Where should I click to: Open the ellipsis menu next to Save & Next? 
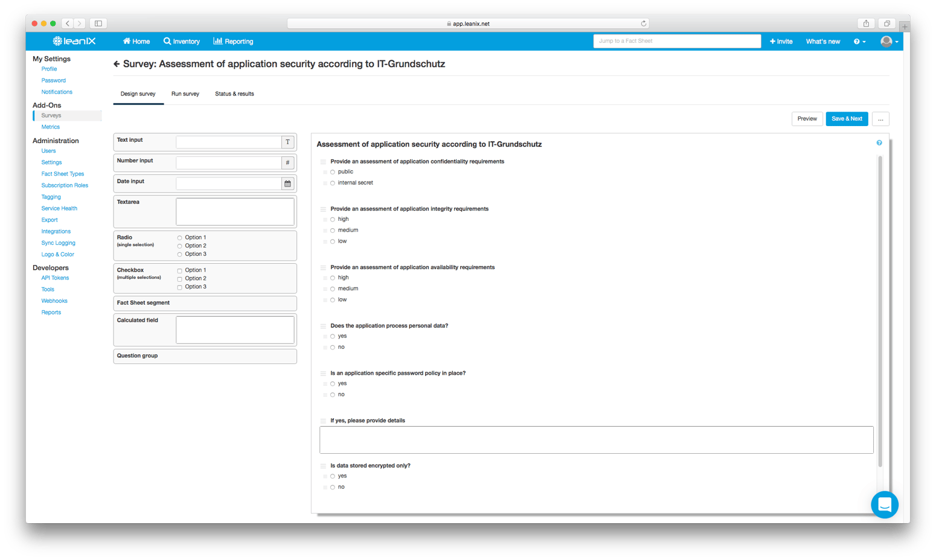(x=880, y=119)
